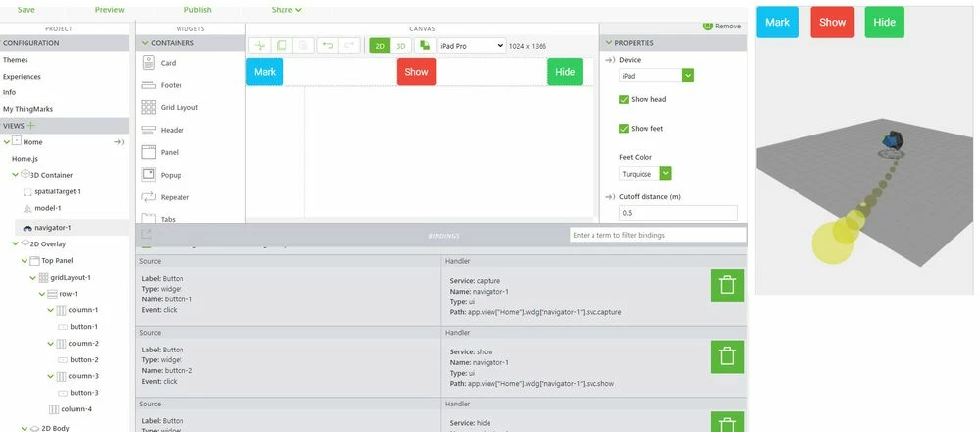Screen dimensions: 980x432
Task: Click the Panel widget icon
Action: [x=149, y=152]
